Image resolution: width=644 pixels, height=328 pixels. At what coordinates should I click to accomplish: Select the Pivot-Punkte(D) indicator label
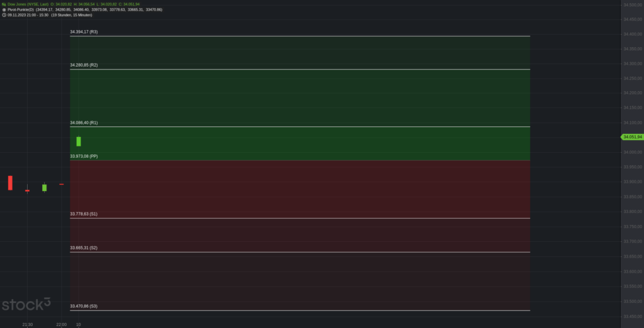(x=21, y=9)
